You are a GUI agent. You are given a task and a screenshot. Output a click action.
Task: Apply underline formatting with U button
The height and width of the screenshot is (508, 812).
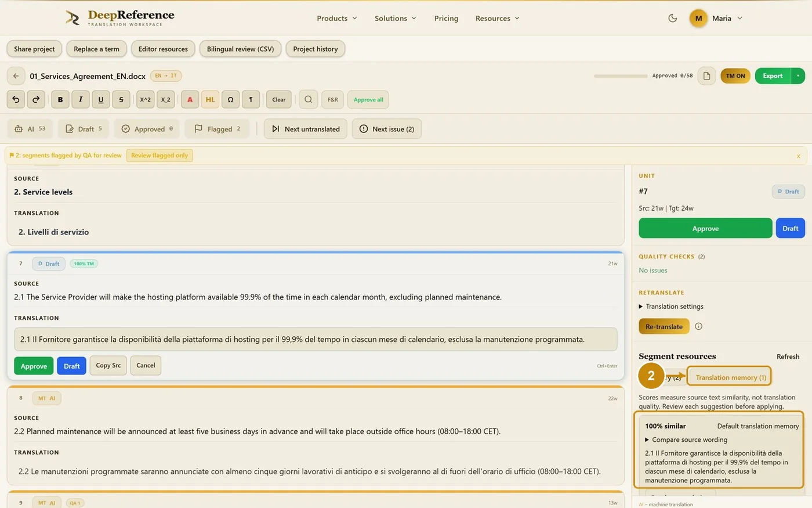pos(101,99)
